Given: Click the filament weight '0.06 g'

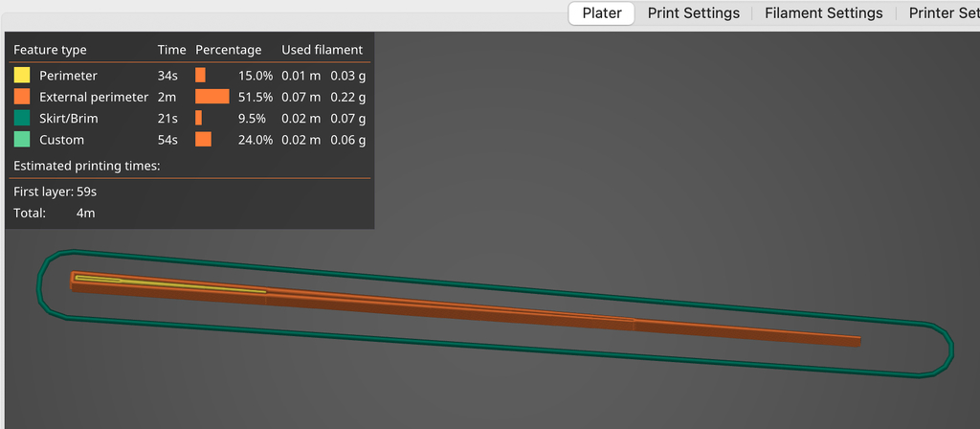Looking at the screenshot, I should (x=348, y=140).
